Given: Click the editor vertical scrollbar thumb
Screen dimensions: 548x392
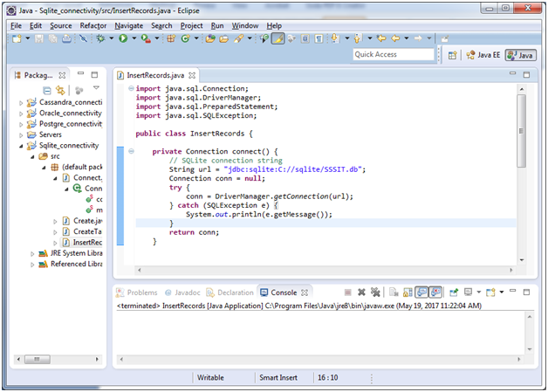Looking at the screenshot, I should click(x=521, y=131).
